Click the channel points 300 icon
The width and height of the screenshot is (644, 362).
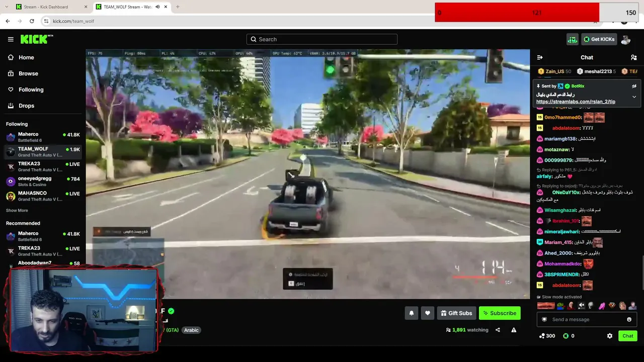[542, 336]
